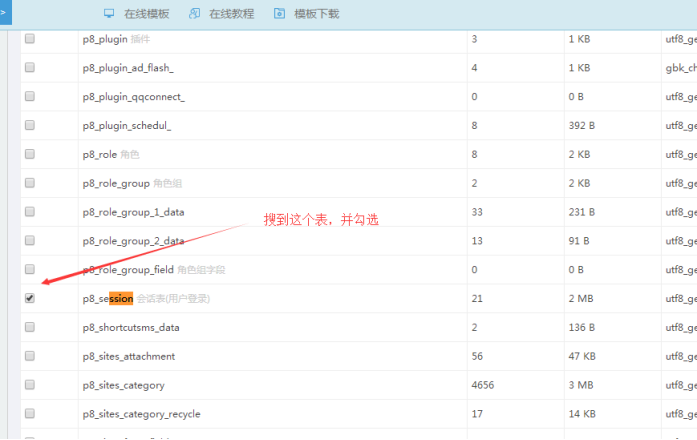
Task: Open the 模板下载 link in the top bar
Action: (316, 14)
